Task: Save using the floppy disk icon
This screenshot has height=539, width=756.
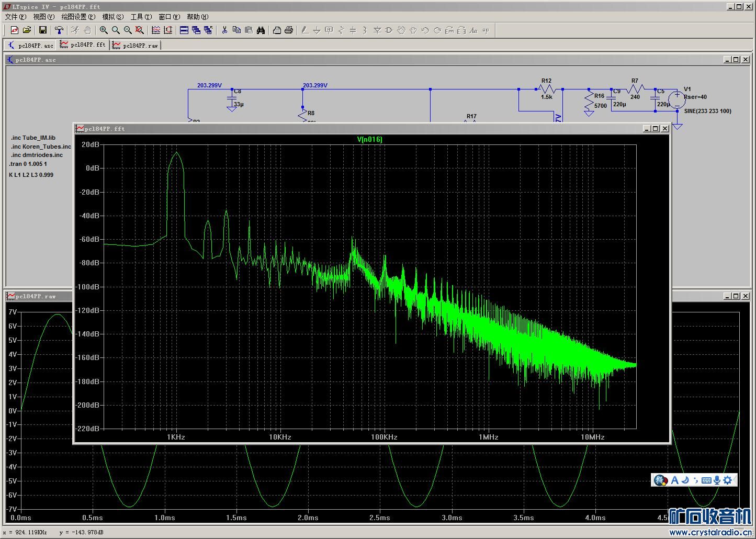Action: point(43,30)
